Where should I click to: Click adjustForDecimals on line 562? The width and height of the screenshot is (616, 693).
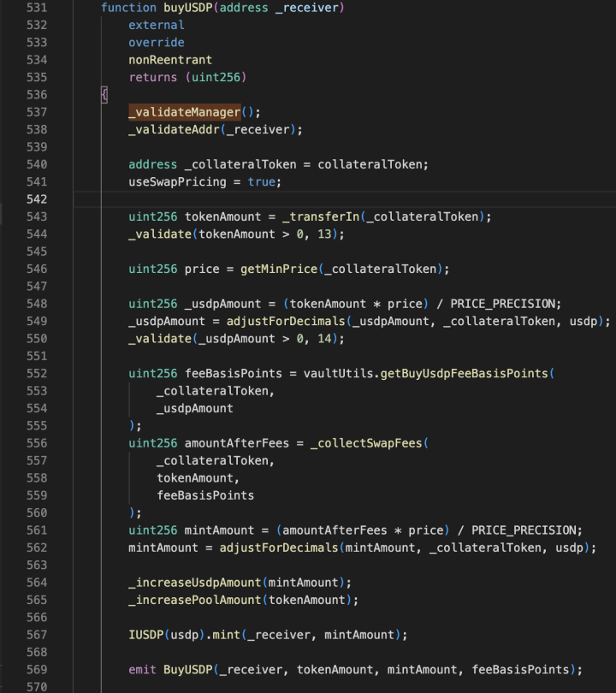pos(279,548)
